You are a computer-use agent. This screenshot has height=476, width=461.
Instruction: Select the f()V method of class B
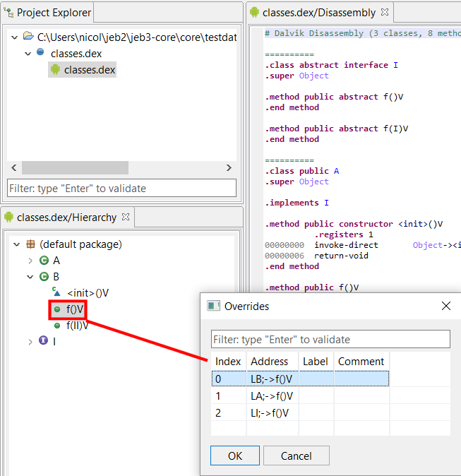75,309
